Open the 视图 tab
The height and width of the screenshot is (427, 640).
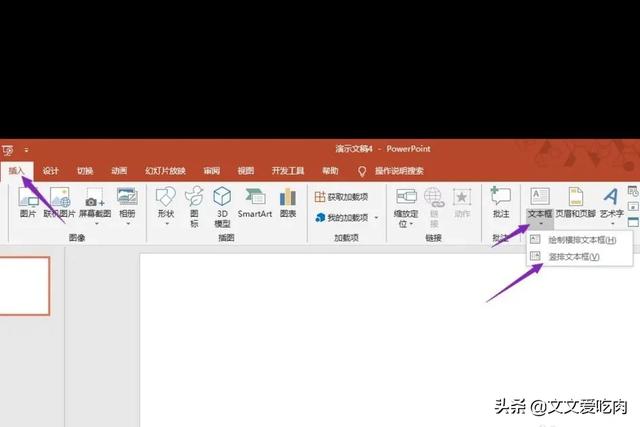tap(246, 171)
